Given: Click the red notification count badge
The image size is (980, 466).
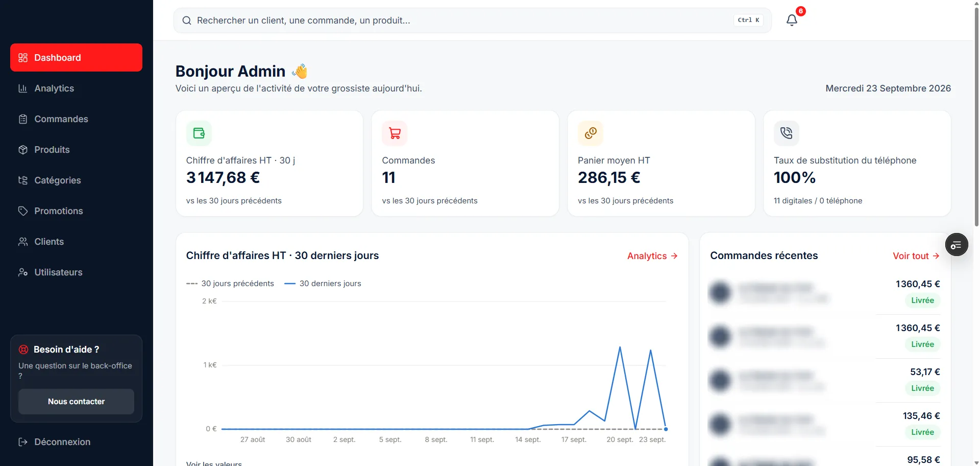Looking at the screenshot, I should [x=801, y=11].
